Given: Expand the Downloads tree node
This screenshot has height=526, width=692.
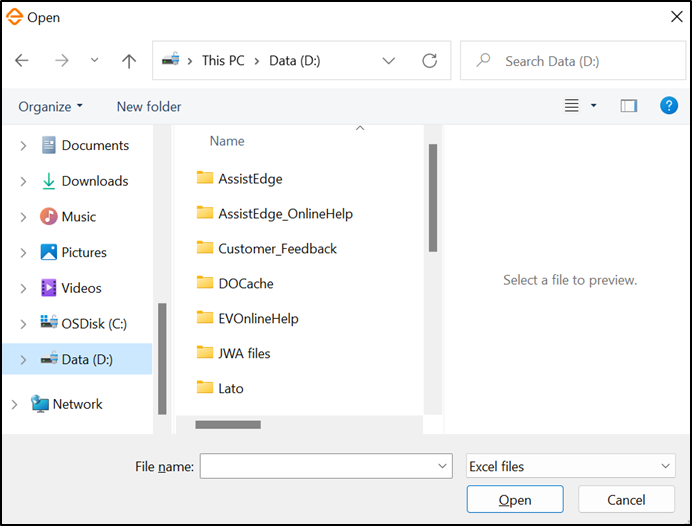Looking at the screenshot, I should click(x=23, y=181).
